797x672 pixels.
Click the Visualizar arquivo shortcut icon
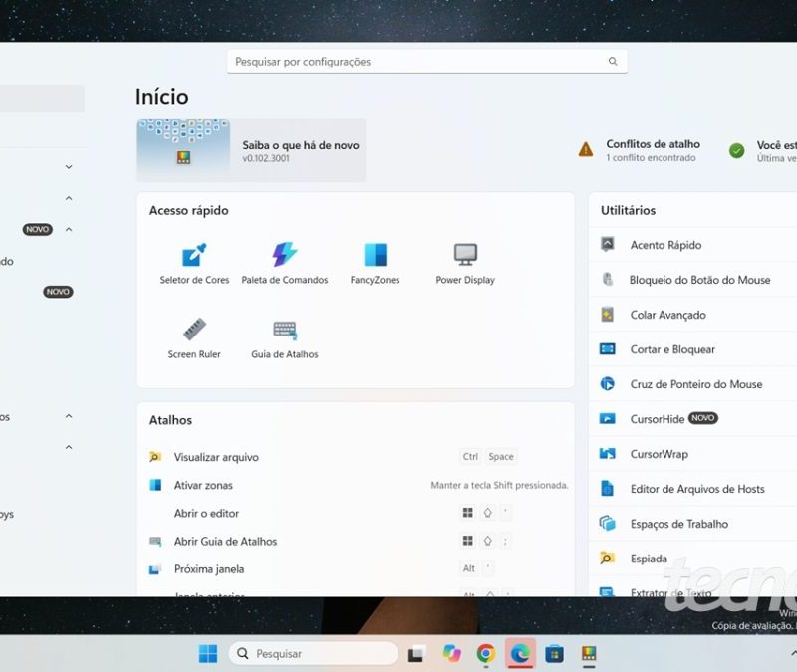pos(155,457)
